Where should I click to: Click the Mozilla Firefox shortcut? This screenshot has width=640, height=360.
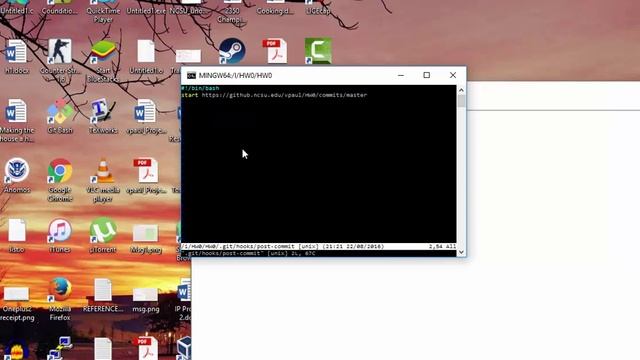coord(60,290)
